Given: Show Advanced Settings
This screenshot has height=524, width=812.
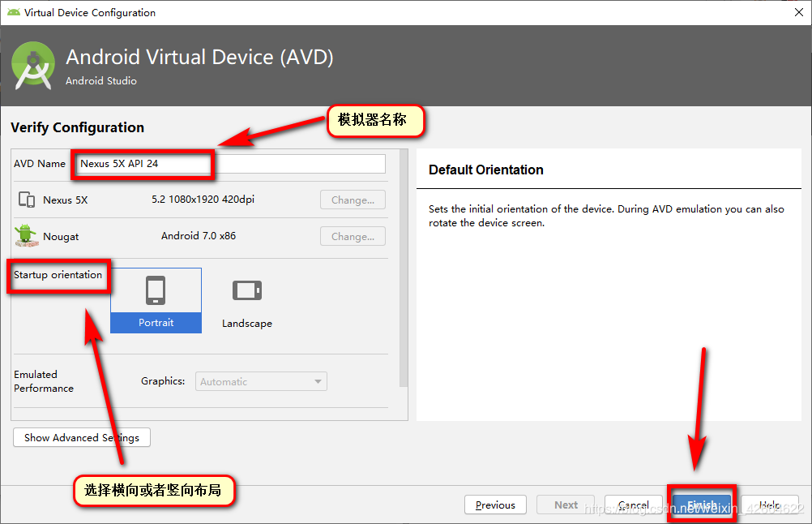Looking at the screenshot, I should (x=82, y=437).
